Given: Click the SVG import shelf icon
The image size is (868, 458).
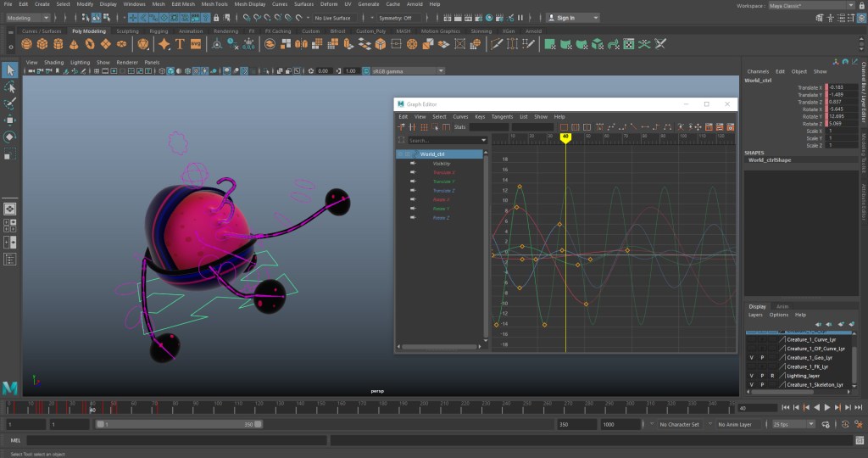Looking at the screenshot, I should [x=196, y=44].
